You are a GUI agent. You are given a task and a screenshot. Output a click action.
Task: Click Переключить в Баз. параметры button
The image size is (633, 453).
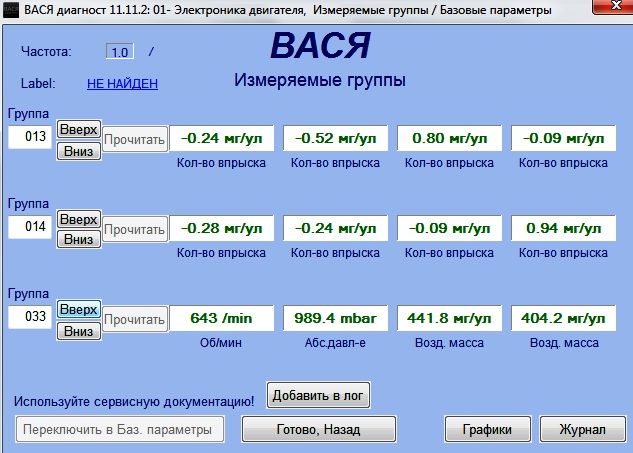(x=119, y=430)
